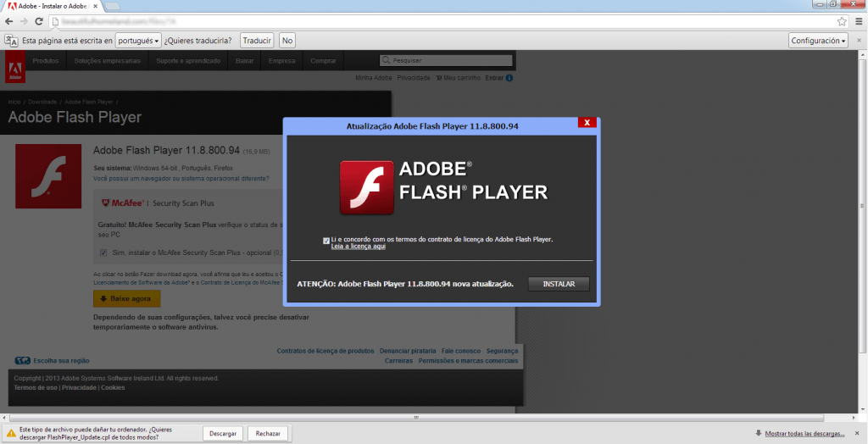
Task: Close the Flash Player update popup
Action: [x=587, y=122]
